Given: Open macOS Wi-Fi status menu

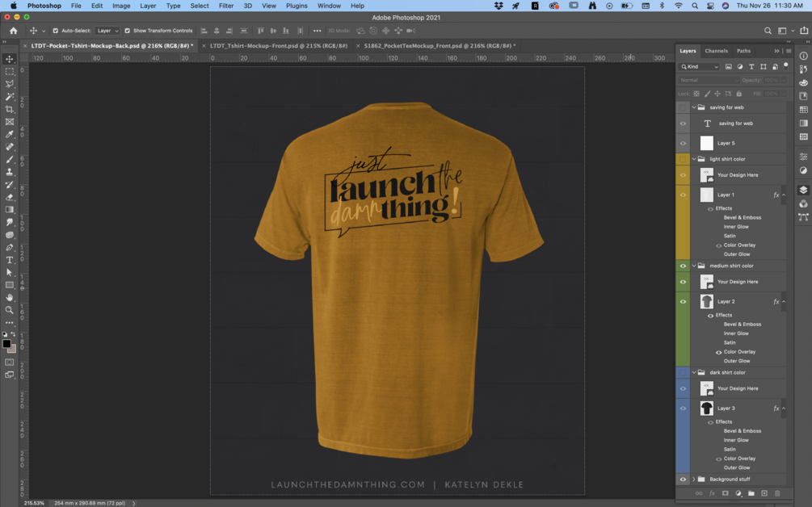Looking at the screenshot, I should click(x=679, y=6).
